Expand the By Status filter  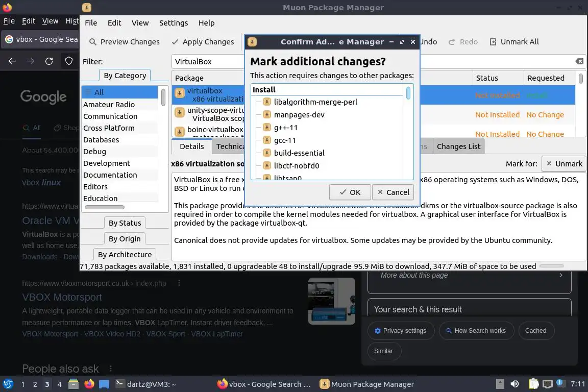tap(125, 223)
